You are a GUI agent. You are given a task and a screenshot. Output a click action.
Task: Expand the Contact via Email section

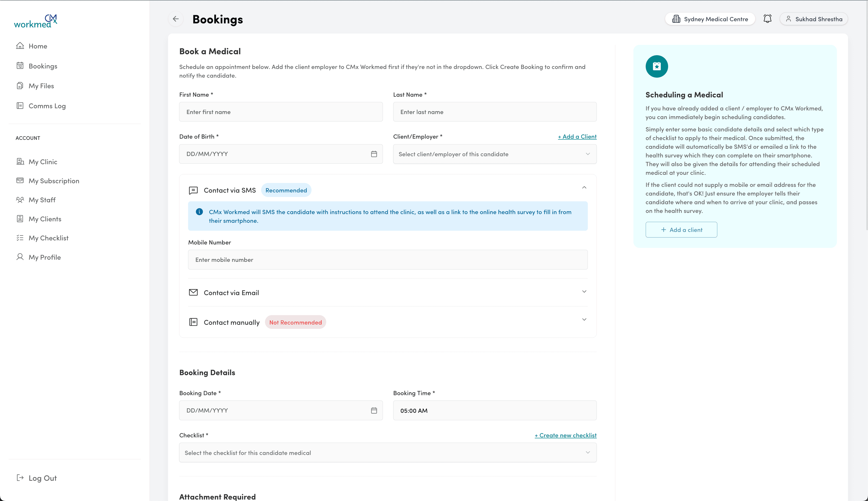pos(584,291)
